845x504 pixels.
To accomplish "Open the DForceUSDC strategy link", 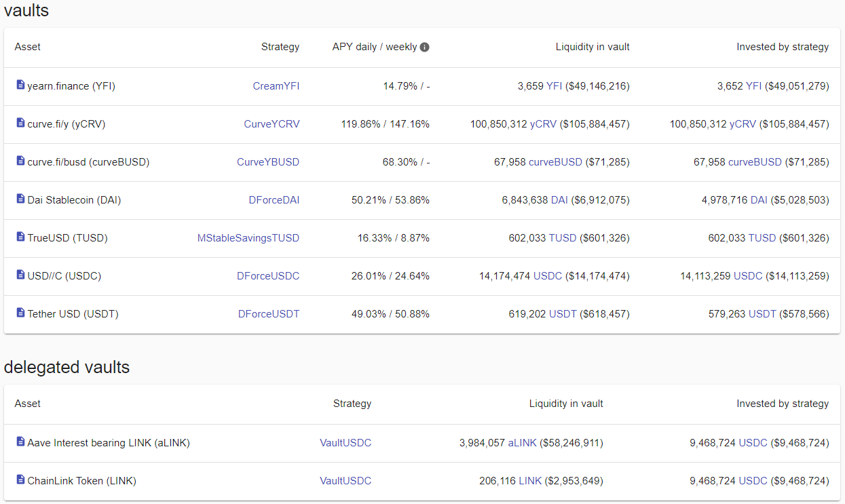I will [268, 276].
